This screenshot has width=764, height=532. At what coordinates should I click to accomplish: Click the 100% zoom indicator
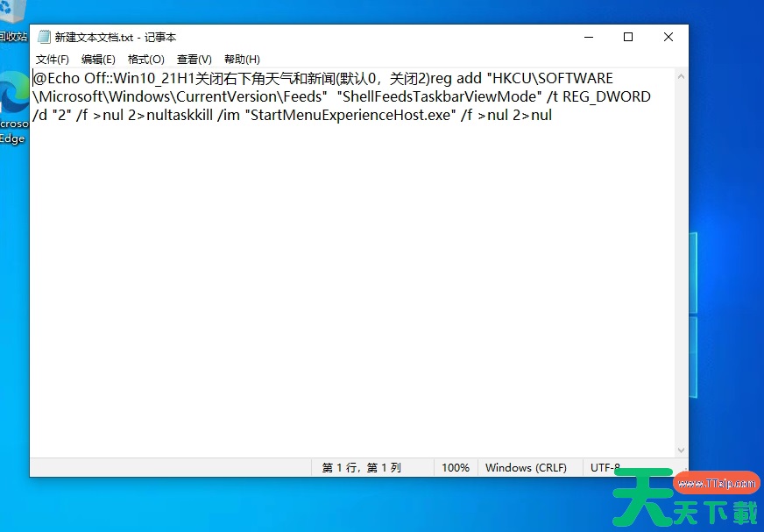point(456,467)
